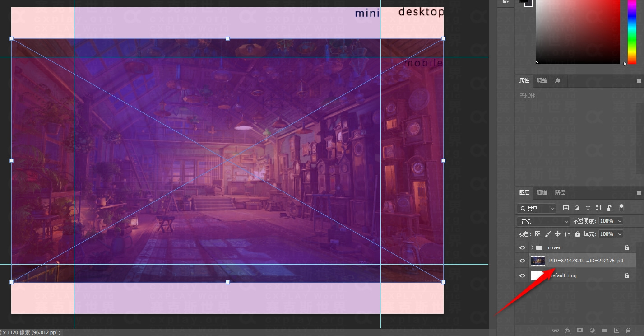Create a new layer

[x=616, y=331]
